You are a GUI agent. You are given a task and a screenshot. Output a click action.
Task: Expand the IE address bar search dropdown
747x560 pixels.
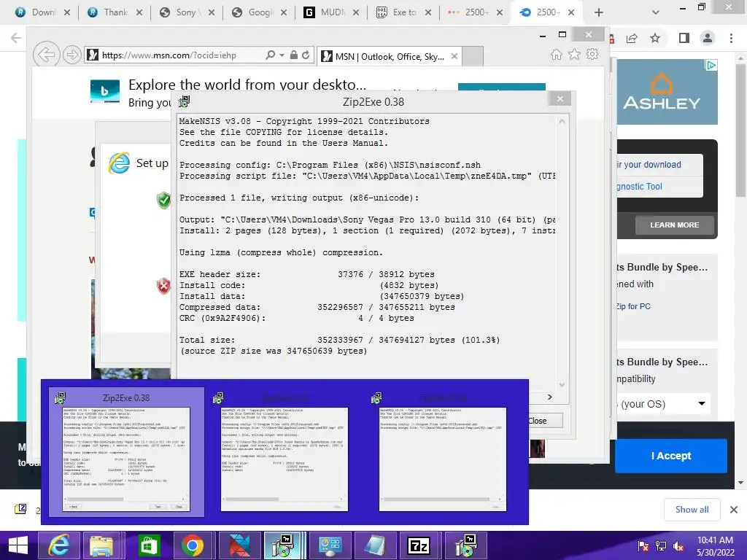click(282, 55)
